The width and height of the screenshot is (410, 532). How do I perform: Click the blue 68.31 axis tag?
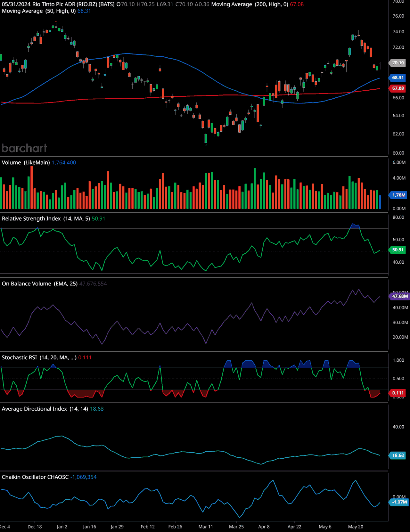tap(398, 78)
